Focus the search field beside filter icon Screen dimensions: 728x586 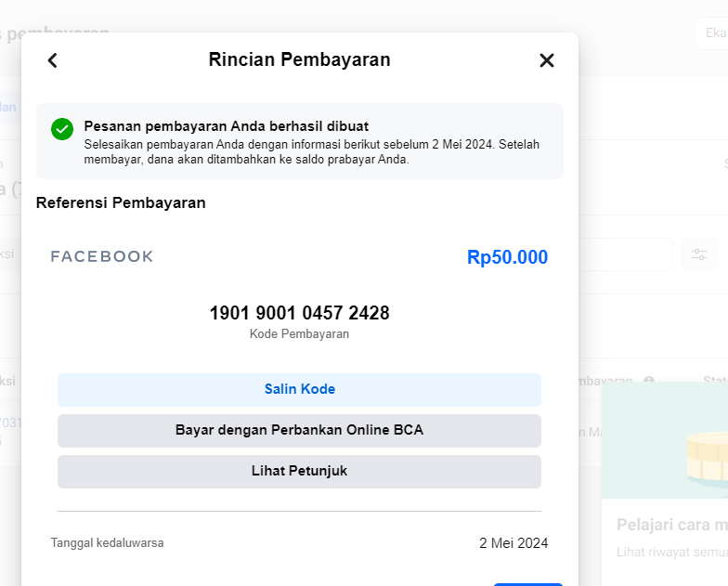pos(627,254)
